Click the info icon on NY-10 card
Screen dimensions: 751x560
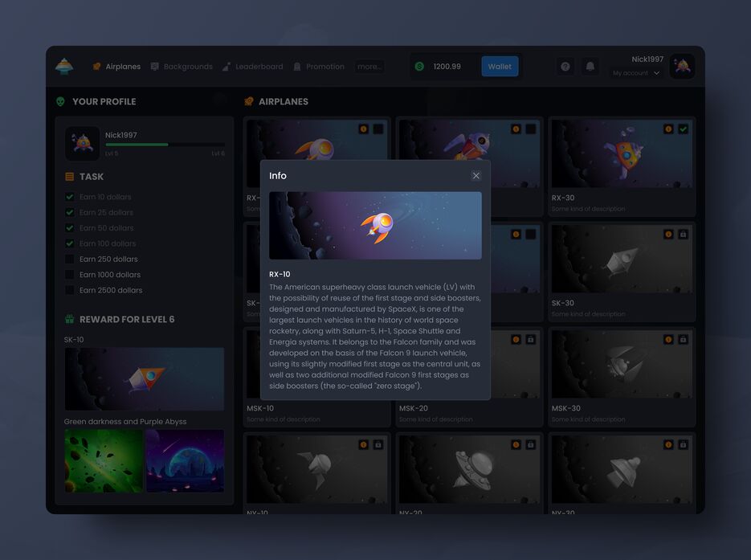[x=364, y=445]
